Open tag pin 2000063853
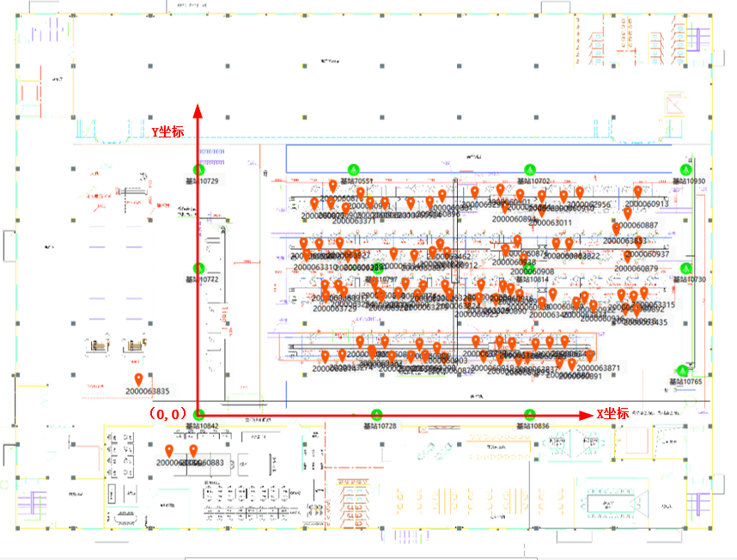Viewport: 737px width, 560px height. (x=616, y=229)
